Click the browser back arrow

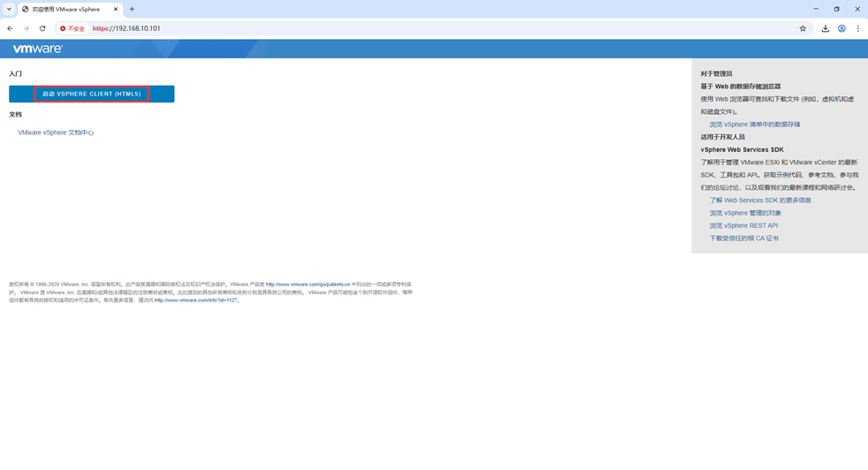10,28
